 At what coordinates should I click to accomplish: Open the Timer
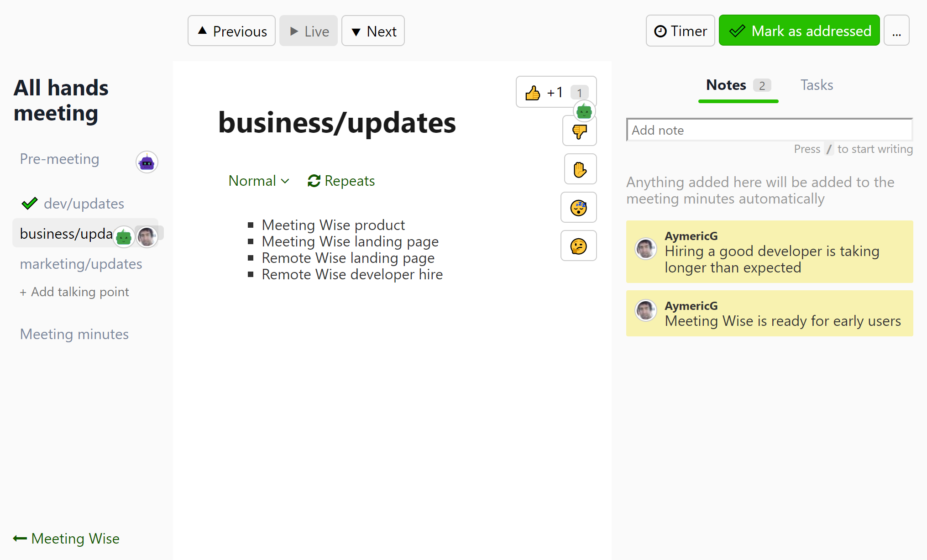tap(680, 31)
